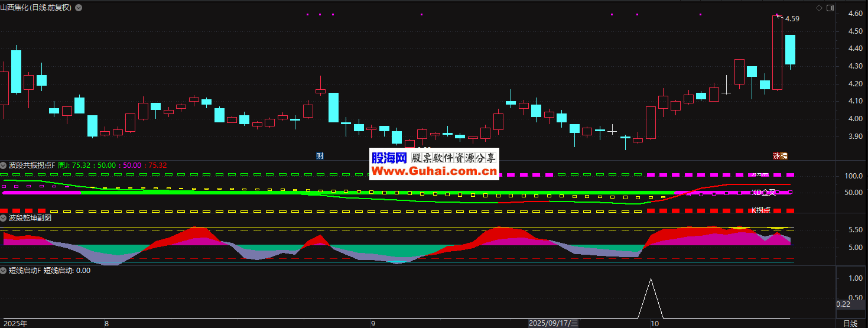Click the 2025/09/17 date label on time axis
The width and height of the screenshot is (868, 328).
point(553,323)
